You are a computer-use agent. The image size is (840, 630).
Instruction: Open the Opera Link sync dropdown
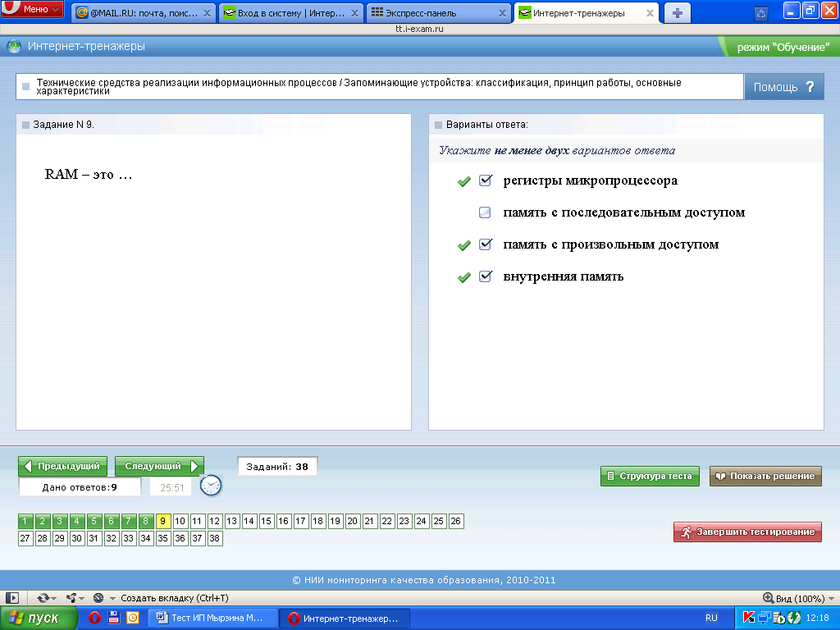[x=47, y=598]
